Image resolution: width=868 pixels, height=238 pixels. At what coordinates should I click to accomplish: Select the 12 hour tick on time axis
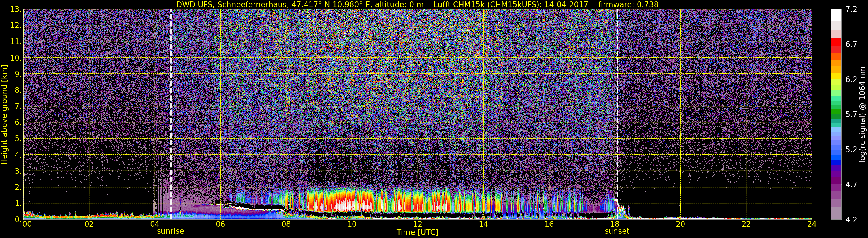(x=417, y=224)
